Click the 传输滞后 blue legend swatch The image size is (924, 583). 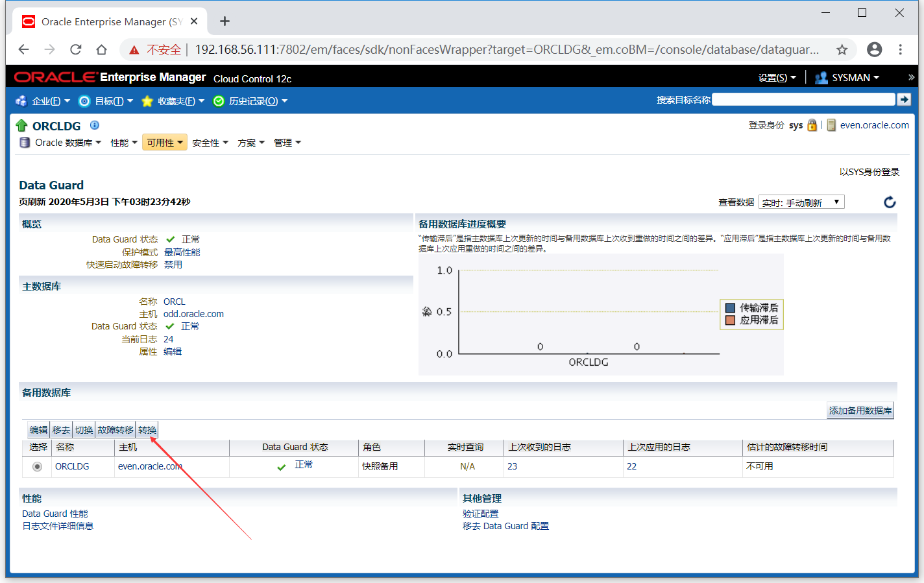(x=730, y=308)
